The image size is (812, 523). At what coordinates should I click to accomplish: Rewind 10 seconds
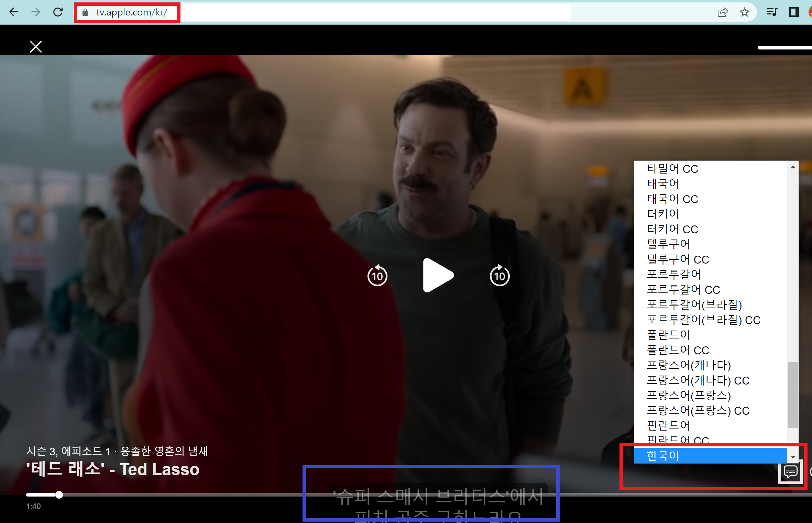tap(377, 276)
